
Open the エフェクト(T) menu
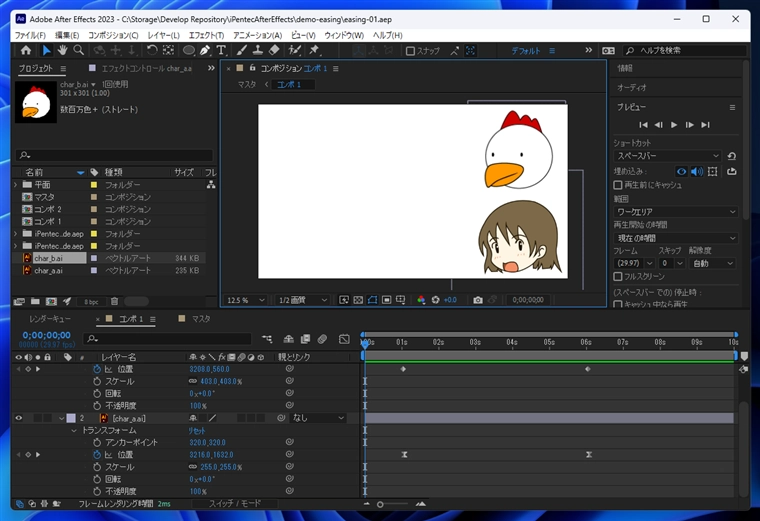(x=206, y=35)
